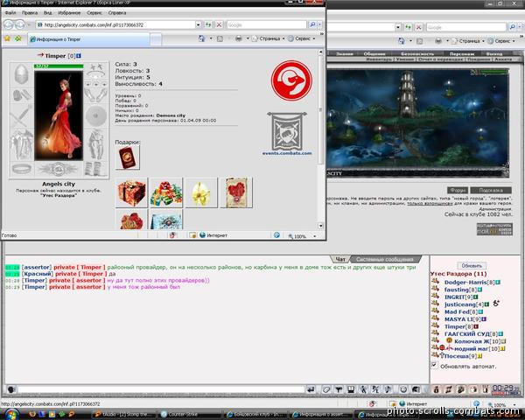Click the smiley face icon in chat toolbar
The image size is (525, 420).
[x=403, y=389]
